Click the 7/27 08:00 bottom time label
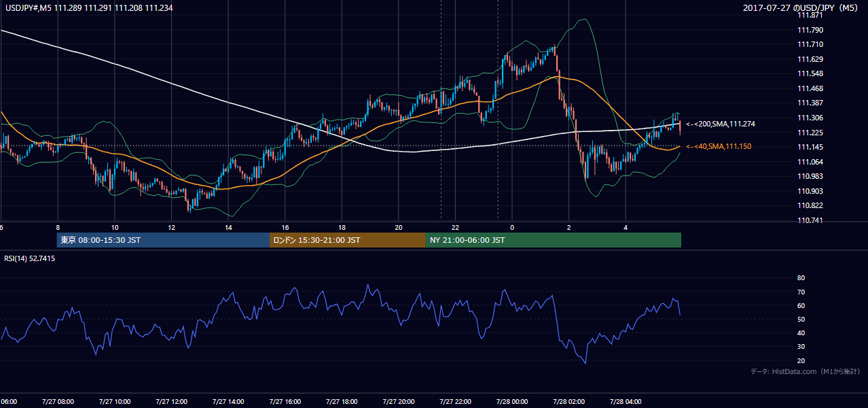 57,402
